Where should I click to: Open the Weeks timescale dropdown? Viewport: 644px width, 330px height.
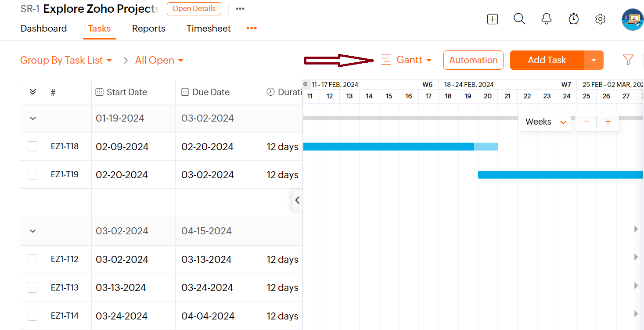[x=545, y=122]
